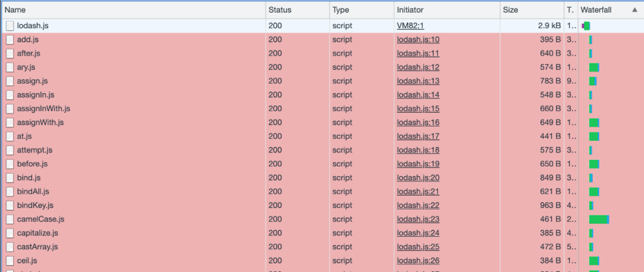Viewport: 644px width, 272px height.
Task: Select the capitalize.js request name
Action: 38,233
